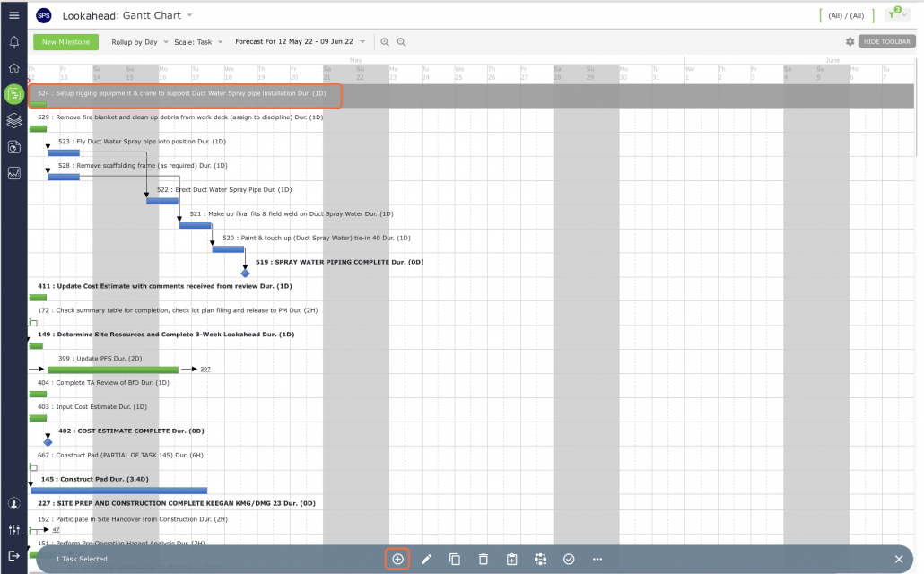Select task 523 Fly Duct Water Spray pipe
This screenshot has width=924, height=574.
click(x=142, y=142)
